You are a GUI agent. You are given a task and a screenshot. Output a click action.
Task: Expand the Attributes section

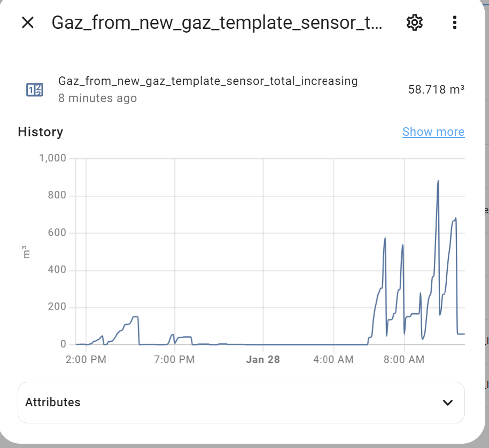(x=241, y=403)
